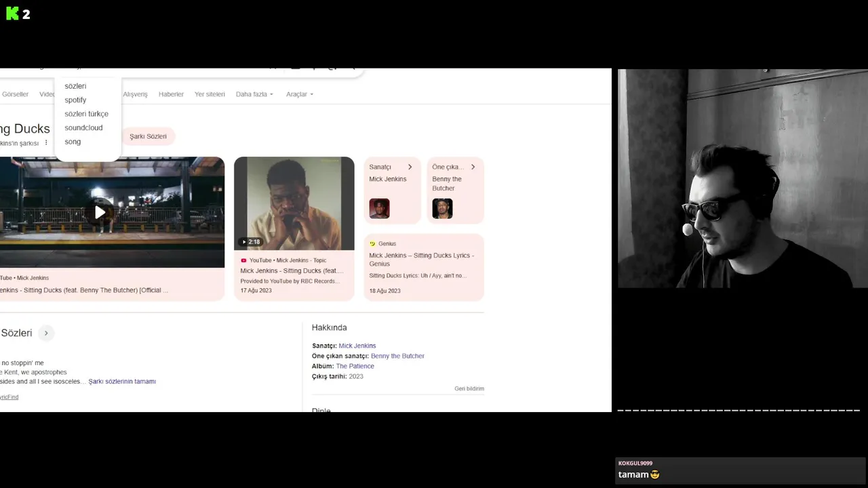Click the 'Hakkında' heading
The height and width of the screenshot is (488, 868).
coord(329,327)
